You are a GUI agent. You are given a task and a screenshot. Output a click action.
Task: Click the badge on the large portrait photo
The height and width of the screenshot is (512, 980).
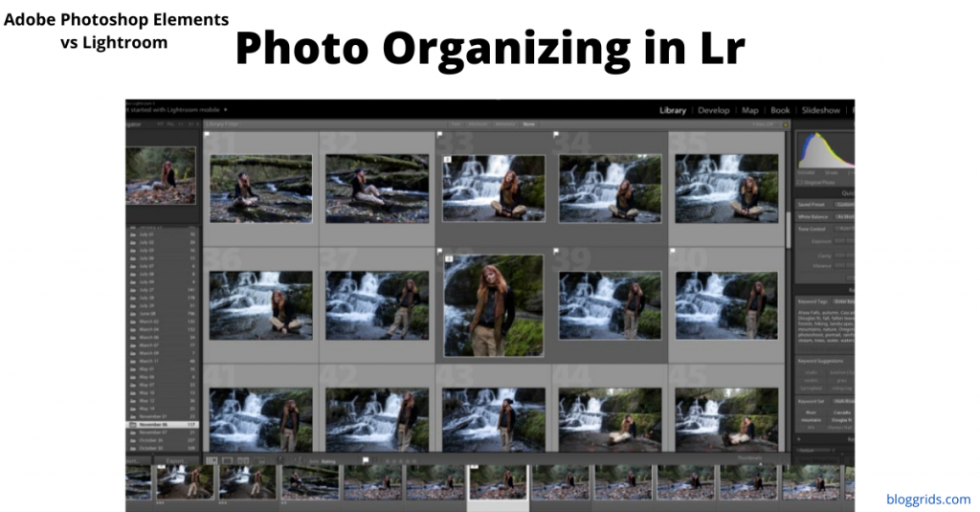(449, 258)
